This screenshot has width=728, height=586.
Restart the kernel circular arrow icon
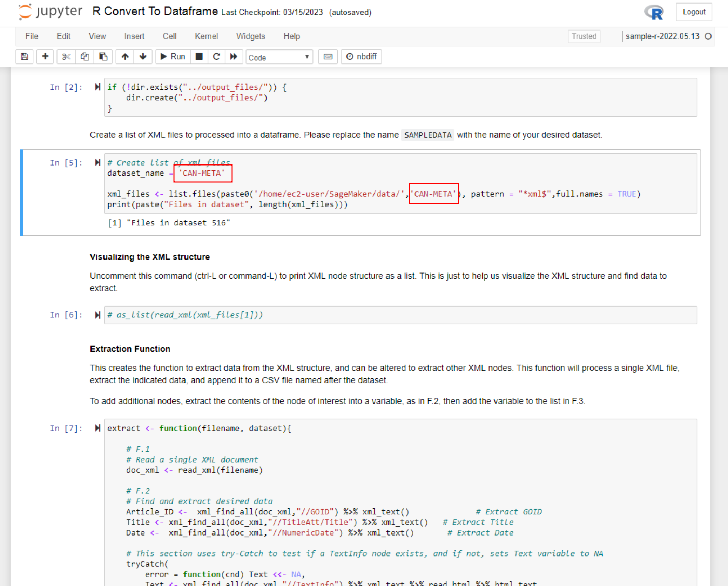216,56
